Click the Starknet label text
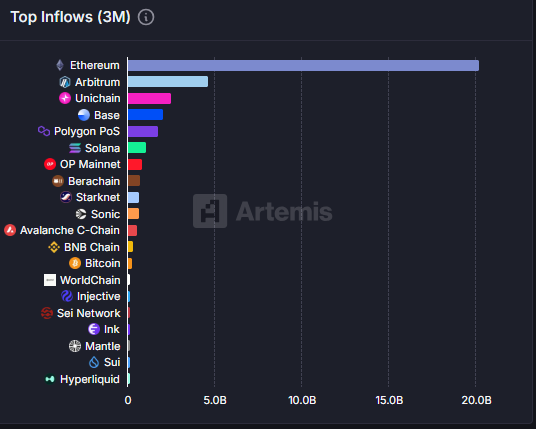 98,198
